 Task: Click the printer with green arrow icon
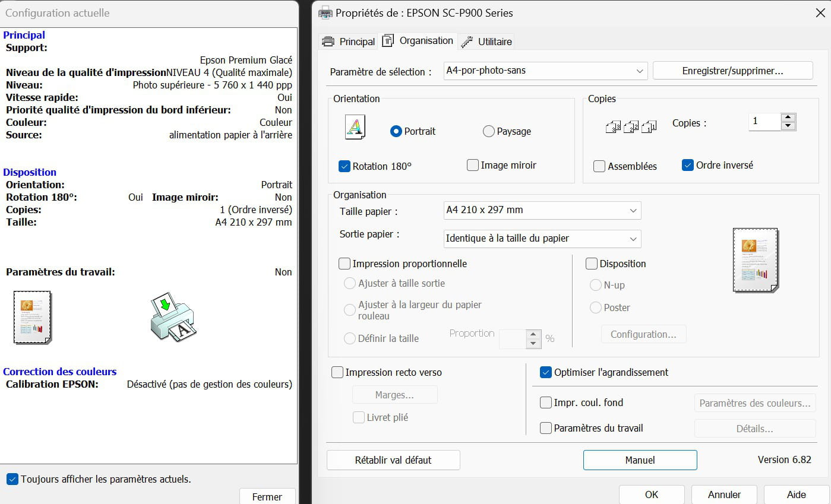(x=173, y=316)
